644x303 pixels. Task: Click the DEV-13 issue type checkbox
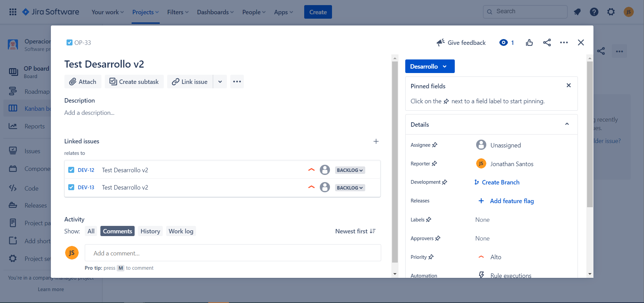(71, 187)
